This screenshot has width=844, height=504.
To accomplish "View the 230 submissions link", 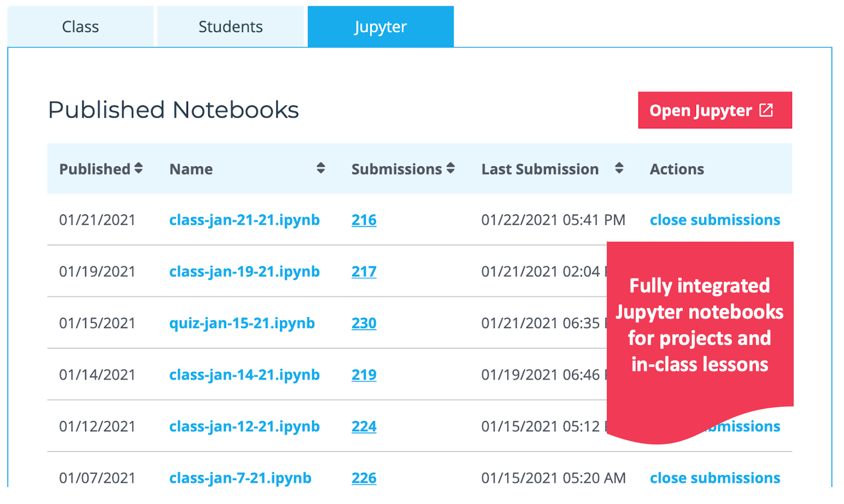I will tap(364, 323).
